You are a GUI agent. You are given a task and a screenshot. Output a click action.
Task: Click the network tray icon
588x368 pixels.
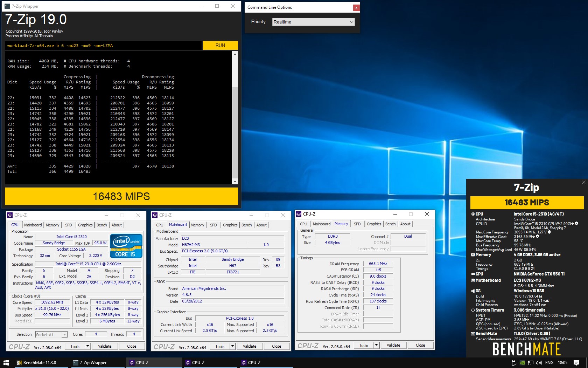(530, 363)
